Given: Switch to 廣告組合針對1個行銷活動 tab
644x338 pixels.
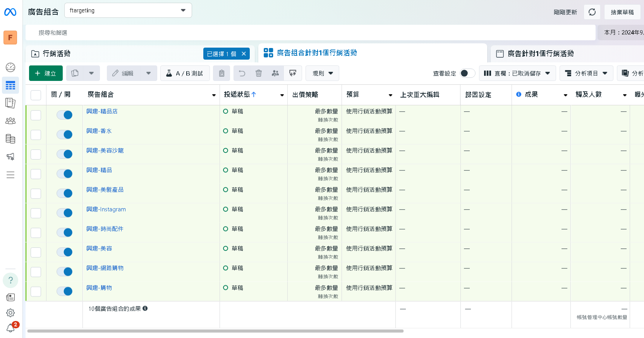Looking at the screenshot, I should click(x=317, y=53).
